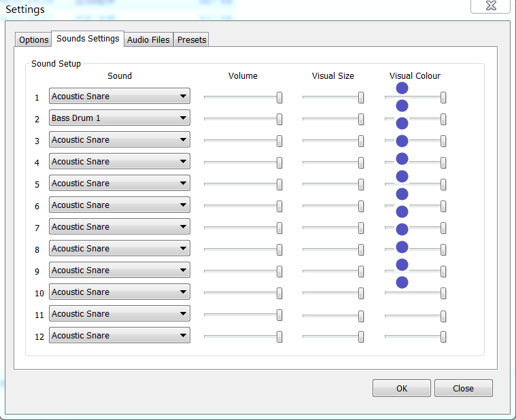Switch to the Options tab
The width and height of the screenshot is (516, 420).
coord(33,40)
